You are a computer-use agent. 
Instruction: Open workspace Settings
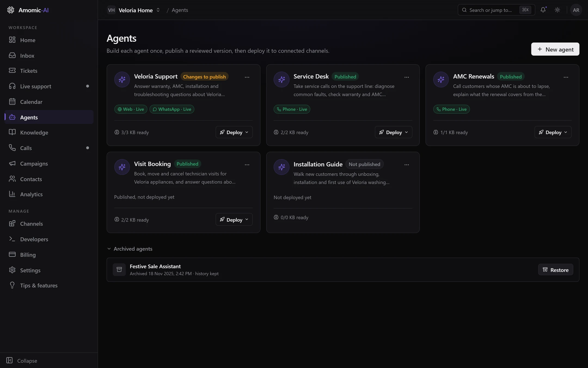(x=49, y=270)
